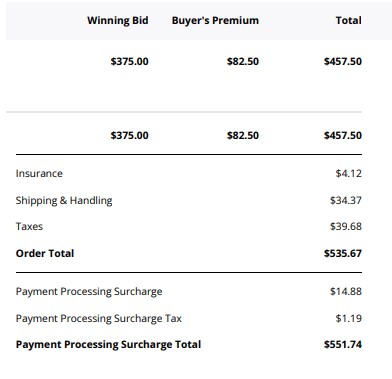Click the Insurance label

click(39, 173)
